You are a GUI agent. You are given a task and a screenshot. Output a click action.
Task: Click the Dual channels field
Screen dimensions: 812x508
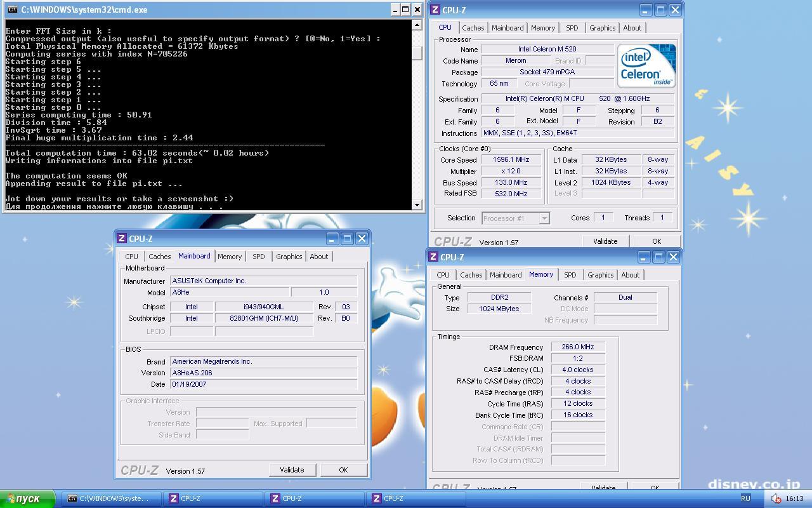coord(625,297)
